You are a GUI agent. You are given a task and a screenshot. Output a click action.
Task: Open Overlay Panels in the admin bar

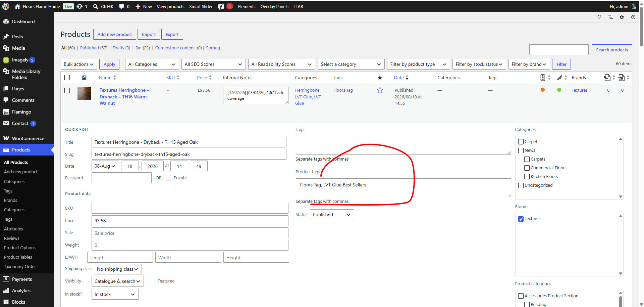274,6
